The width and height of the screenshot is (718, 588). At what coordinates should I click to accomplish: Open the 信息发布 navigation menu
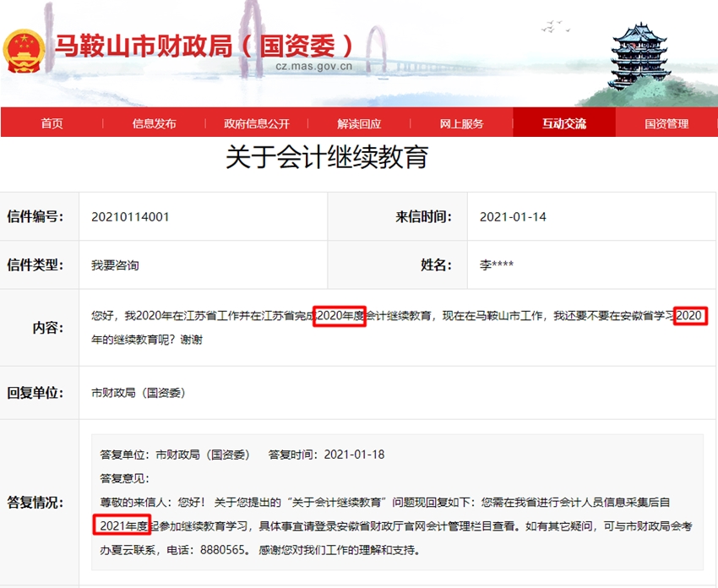154,122
